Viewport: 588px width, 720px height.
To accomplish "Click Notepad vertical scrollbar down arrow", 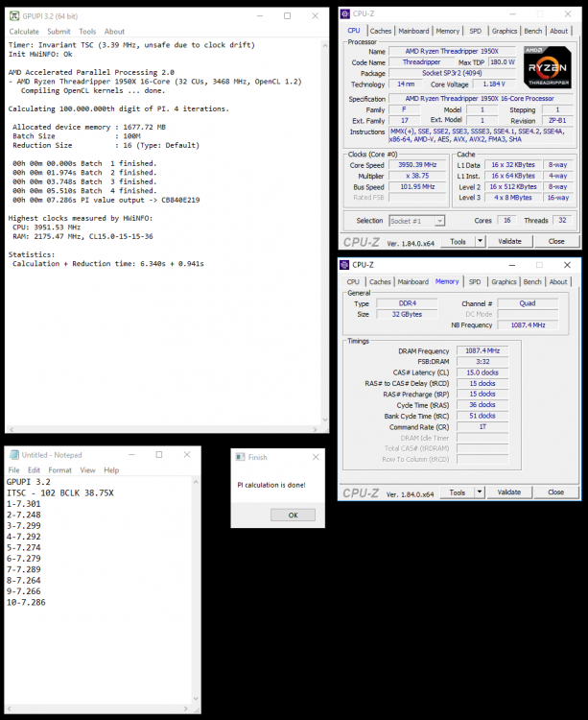I will coord(196,699).
